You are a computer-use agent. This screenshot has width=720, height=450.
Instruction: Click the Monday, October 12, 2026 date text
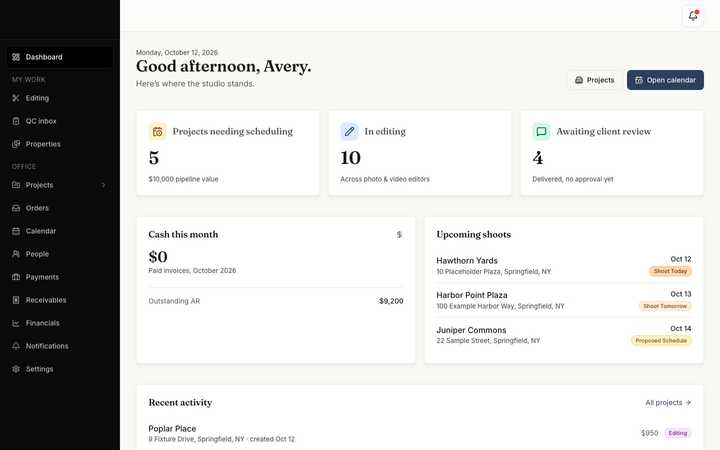click(x=177, y=52)
